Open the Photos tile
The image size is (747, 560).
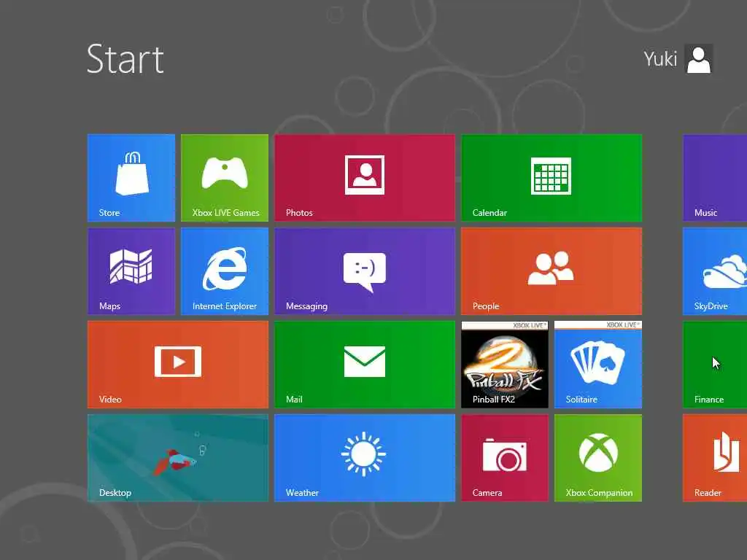click(365, 178)
